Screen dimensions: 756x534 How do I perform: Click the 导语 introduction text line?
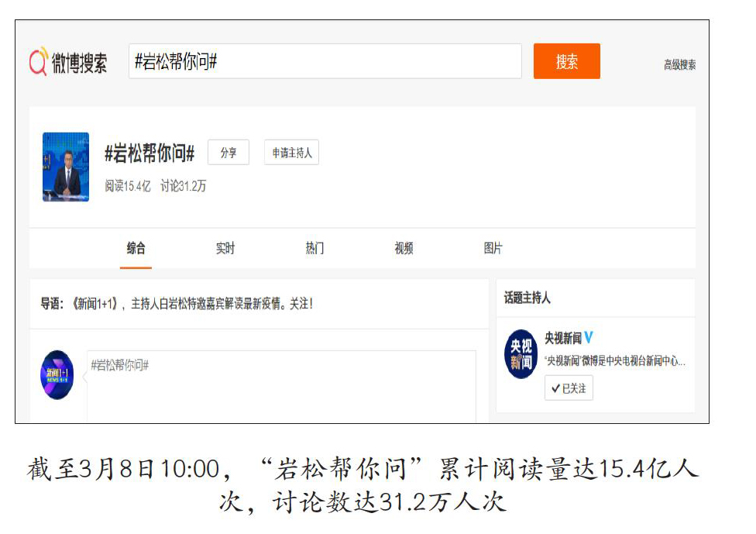pyautogui.click(x=177, y=303)
